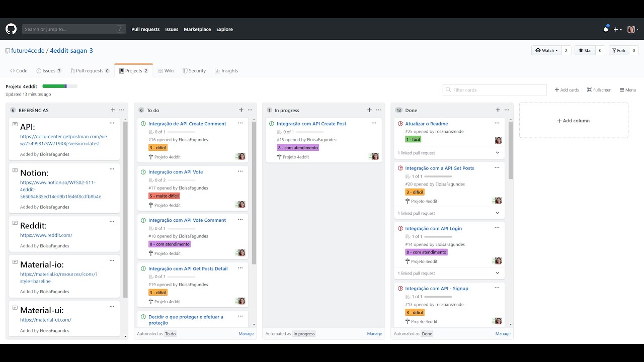Open REFERÊNCIAS column options menu
Screen dimensions: 644x362
pyautogui.click(x=122, y=110)
